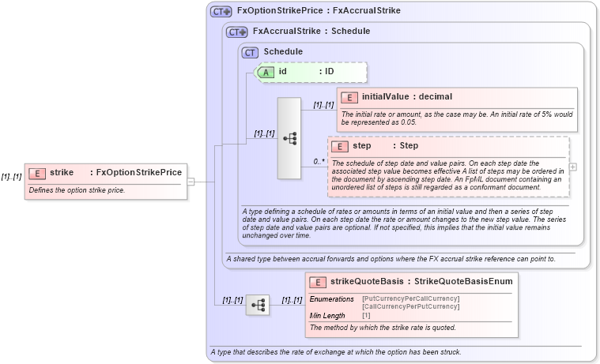The width and height of the screenshot is (600, 364).
Task: Click the Min Length label
Action: pyautogui.click(x=327, y=316)
